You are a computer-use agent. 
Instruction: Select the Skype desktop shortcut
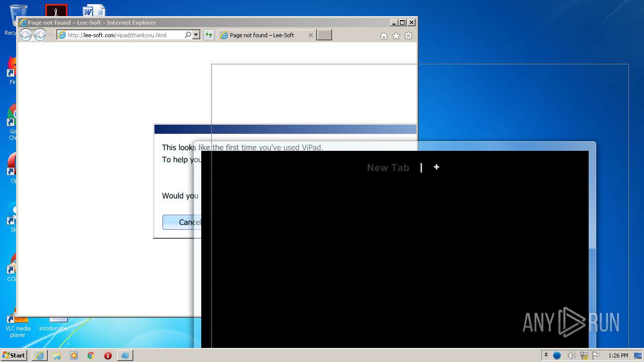point(12,217)
